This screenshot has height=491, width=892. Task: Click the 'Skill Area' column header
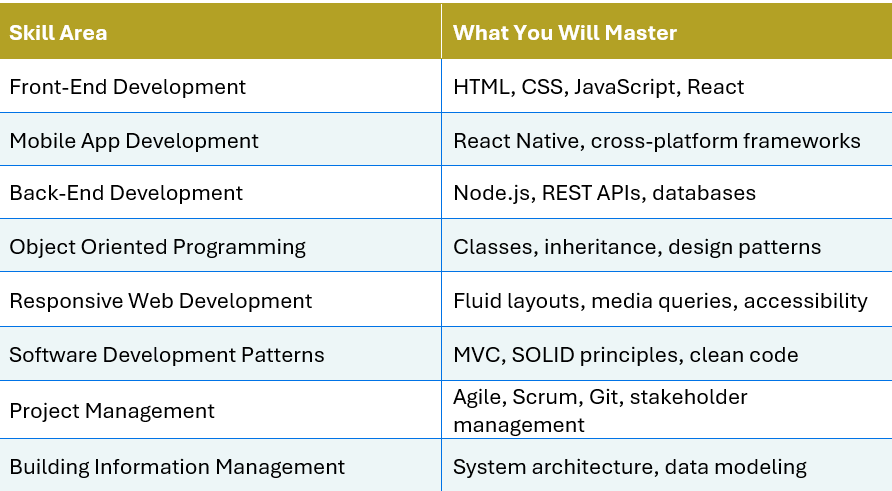(x=58, y=33)
